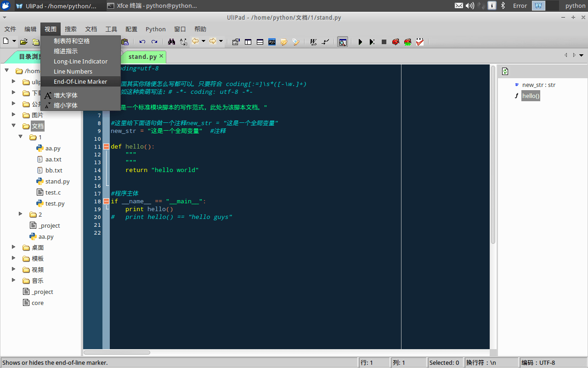
Task: Click the Redo toolbar icon
Action: coord(154,42)
